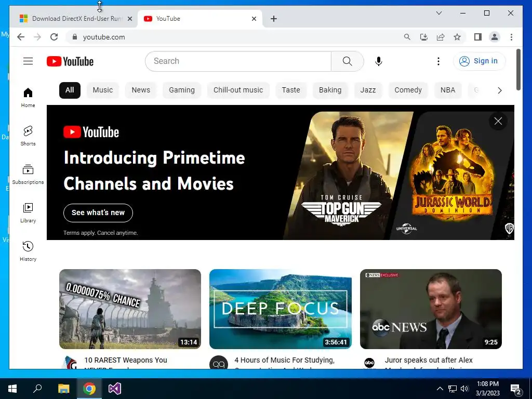
Task: Open the Deep Focus music video thumbnail
Action: [x=280, y=309]
